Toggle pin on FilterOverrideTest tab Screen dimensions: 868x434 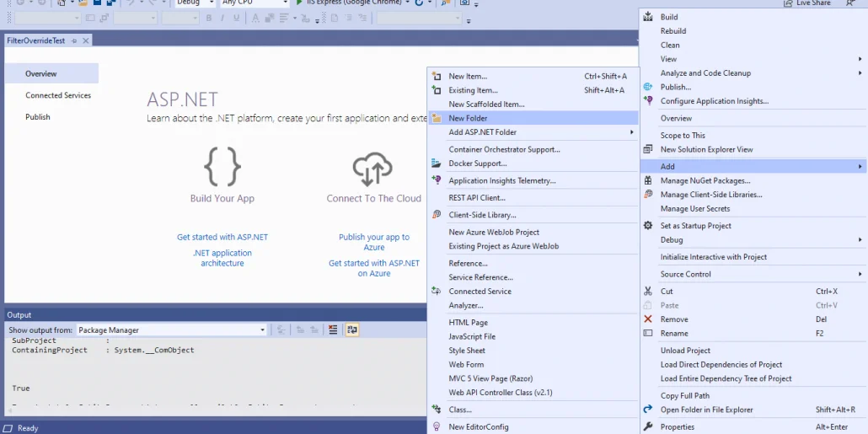[x=74, y=41]
